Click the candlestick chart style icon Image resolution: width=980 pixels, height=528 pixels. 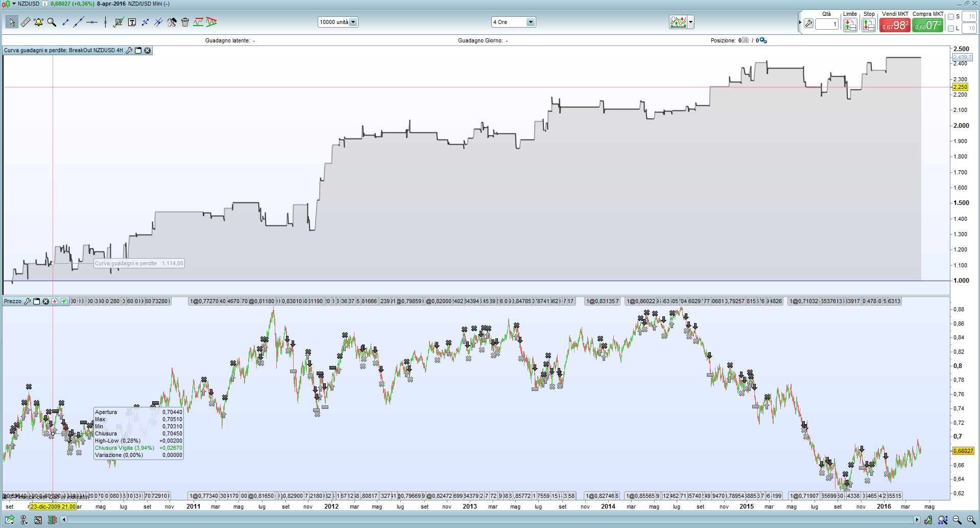click(6, 4)
